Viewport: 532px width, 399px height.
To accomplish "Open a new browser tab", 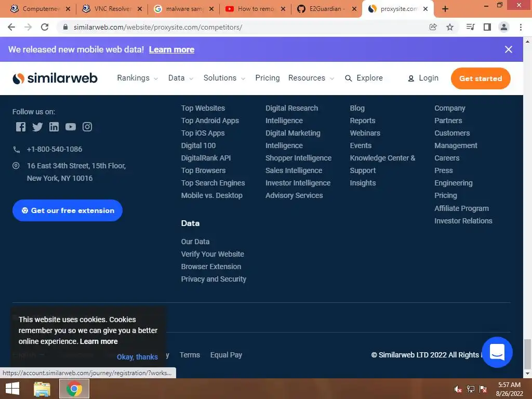I will [x=445, y=9].
